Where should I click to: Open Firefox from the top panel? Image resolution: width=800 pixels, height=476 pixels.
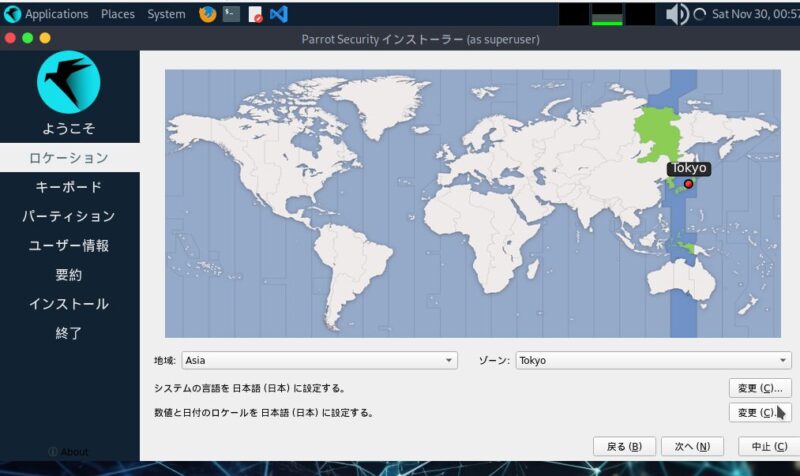(x=208, y=14)
